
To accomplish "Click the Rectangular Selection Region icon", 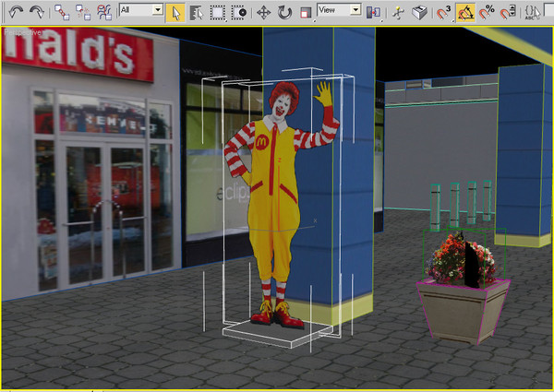I will (x=218, y=13).
